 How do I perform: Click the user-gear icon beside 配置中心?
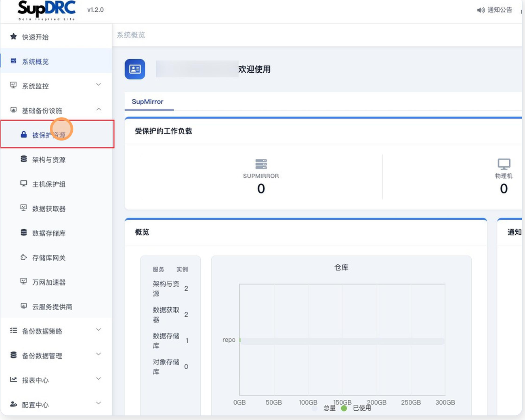pos(13,404)
